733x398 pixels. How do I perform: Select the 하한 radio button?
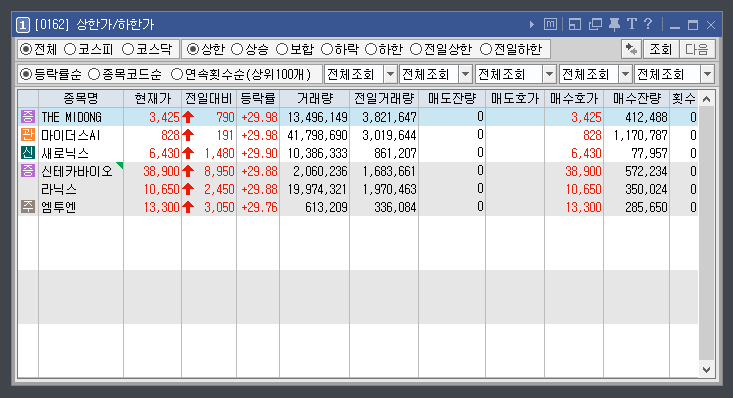(x=371, y=49)
